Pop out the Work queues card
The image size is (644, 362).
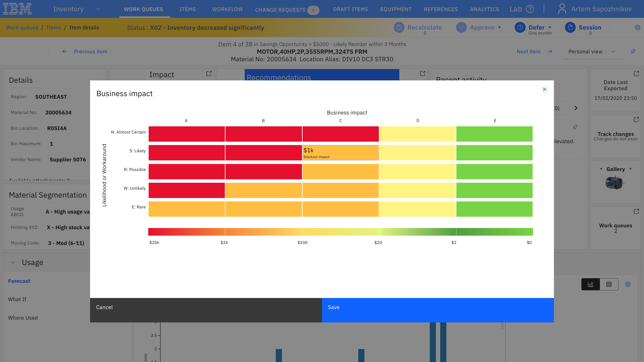[636, 211]
